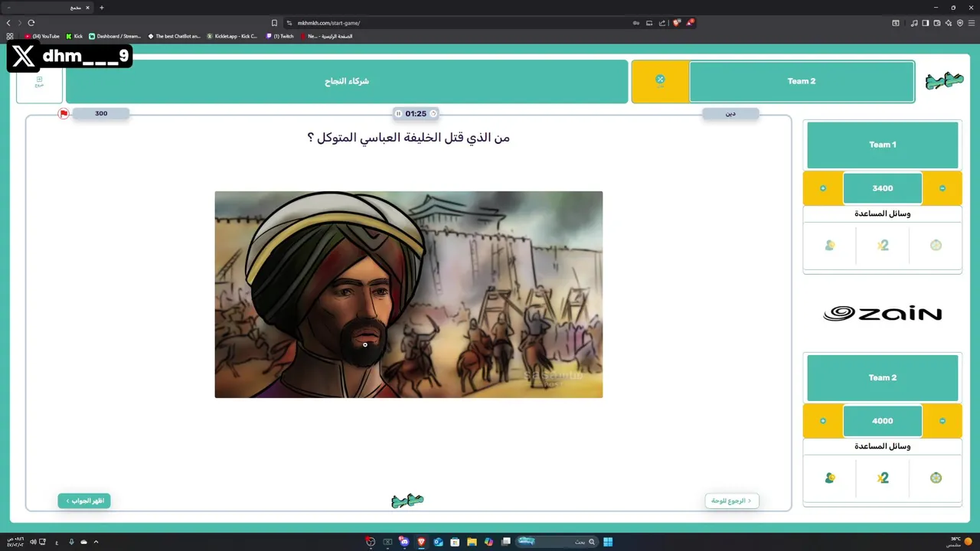980x551 pixels.
Task: Click the exit icon box at top left
Action: (39, 81)
